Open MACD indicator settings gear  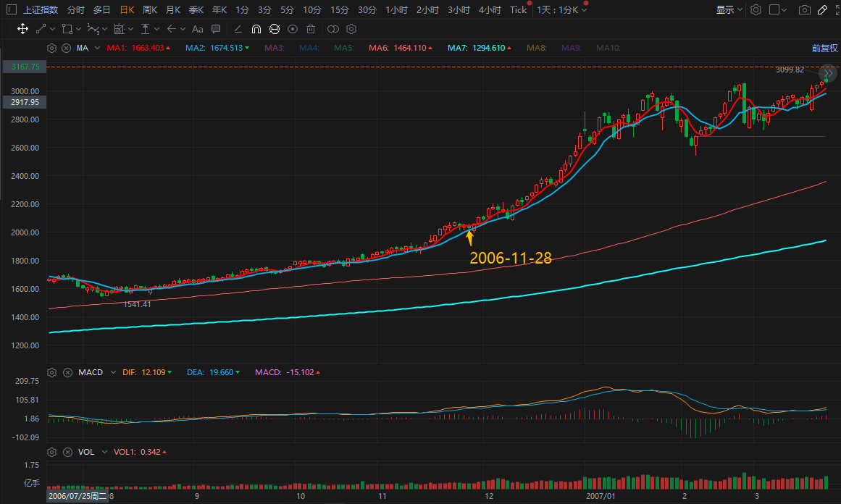[51, 372]
